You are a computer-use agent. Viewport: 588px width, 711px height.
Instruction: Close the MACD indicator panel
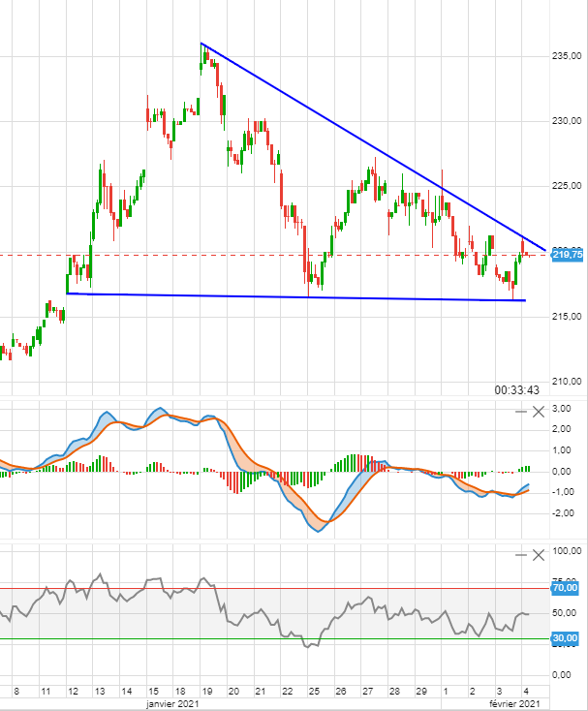[539, 413]
